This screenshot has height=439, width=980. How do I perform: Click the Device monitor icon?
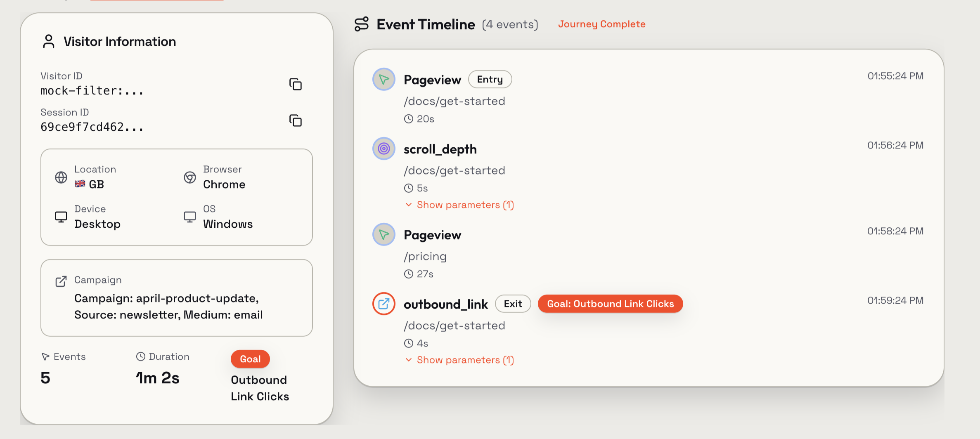(61, 217)
